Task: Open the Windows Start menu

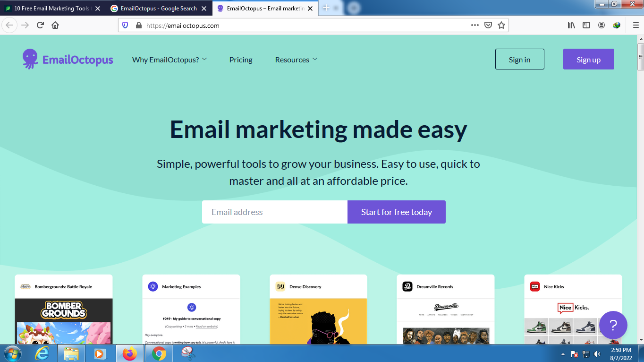Action: pyautogui.click(x=12, y=353)
